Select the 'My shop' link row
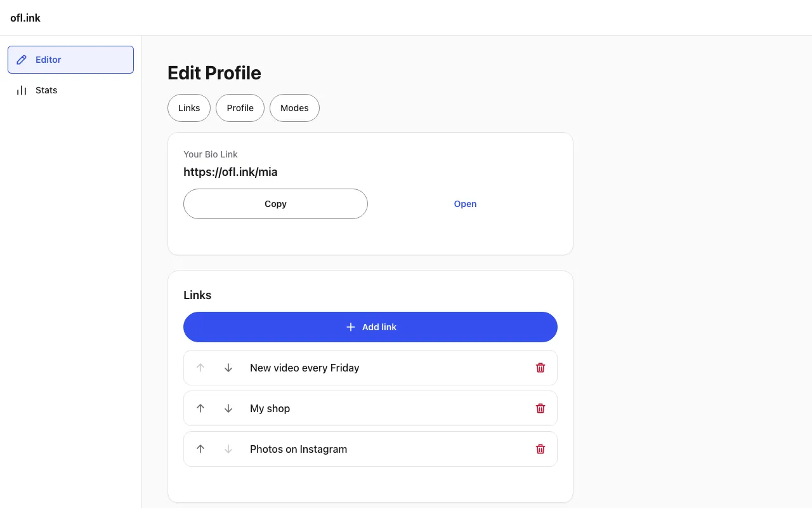812x508 pixels. (x=370, y=408)
